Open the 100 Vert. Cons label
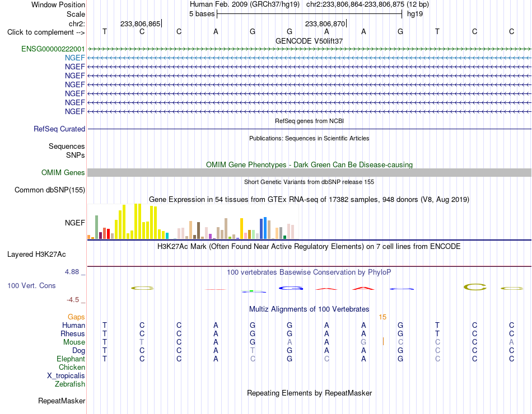Screen dimensions: 532x414 31,285
